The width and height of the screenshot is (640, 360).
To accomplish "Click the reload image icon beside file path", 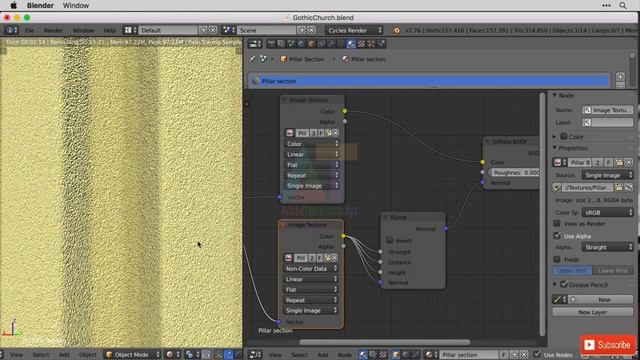I will point(628,187).
